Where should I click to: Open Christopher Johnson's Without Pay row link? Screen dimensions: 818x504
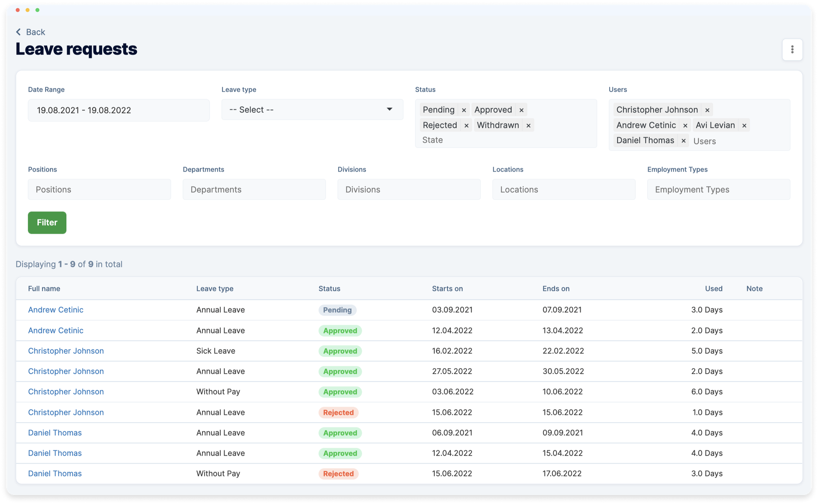click(66, 392)
